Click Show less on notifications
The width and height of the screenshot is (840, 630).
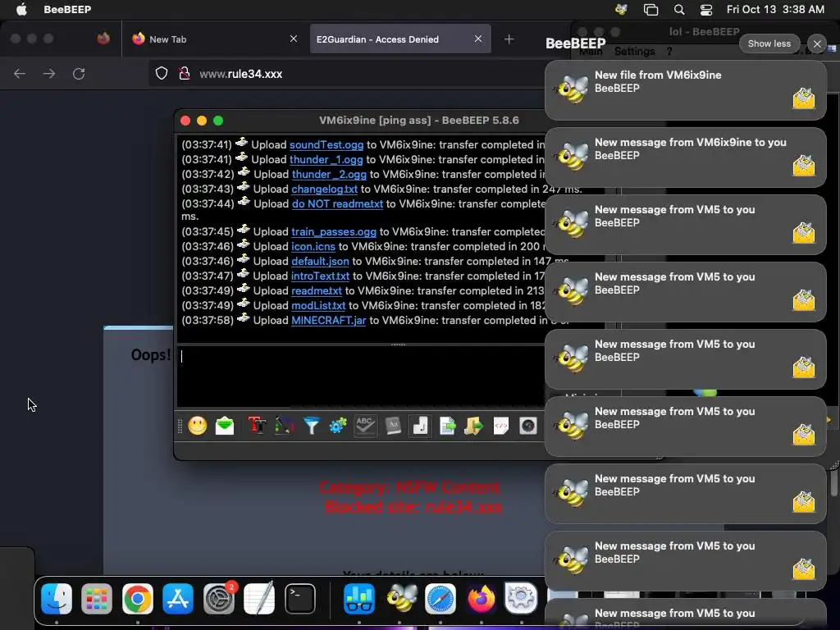pos(769,43)
